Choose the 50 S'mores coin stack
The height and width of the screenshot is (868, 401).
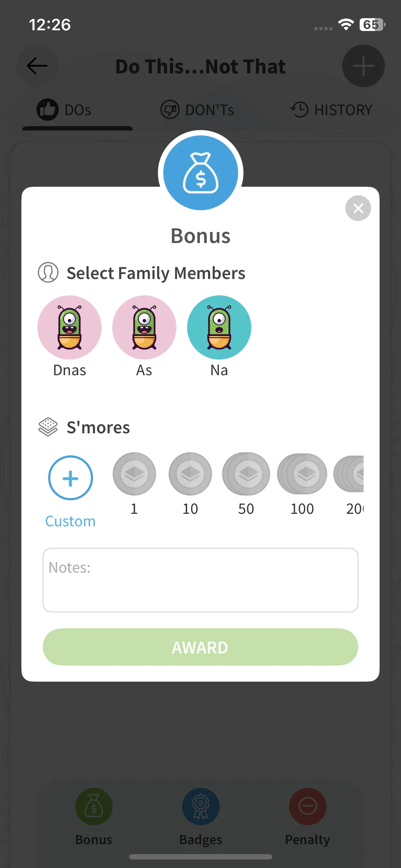click(x=246, y=474)
